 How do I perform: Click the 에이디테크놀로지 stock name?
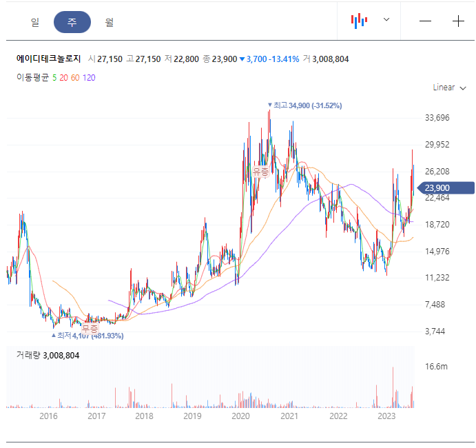[49, 59]
